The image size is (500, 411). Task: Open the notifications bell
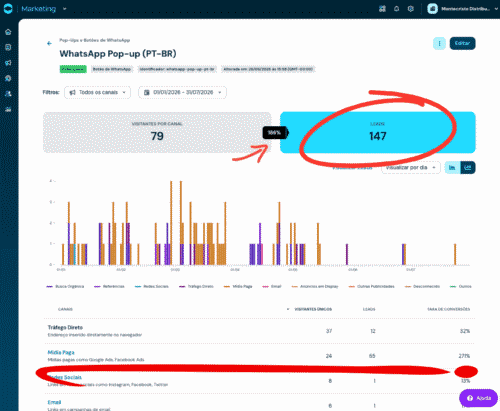pyautogui.click(x=396, y=9)
